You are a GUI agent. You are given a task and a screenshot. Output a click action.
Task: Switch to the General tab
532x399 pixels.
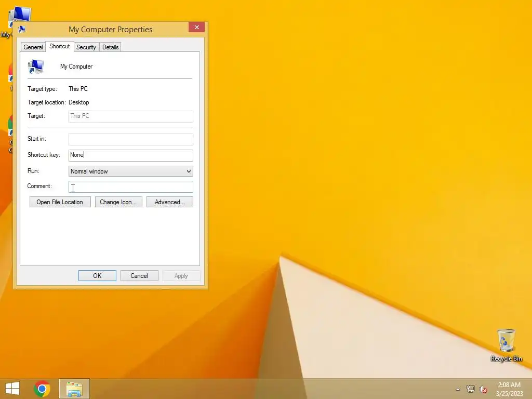tap(33, 47)
